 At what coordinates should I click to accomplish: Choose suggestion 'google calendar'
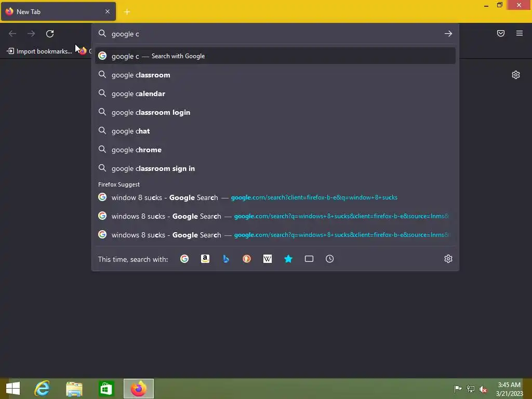275,94
